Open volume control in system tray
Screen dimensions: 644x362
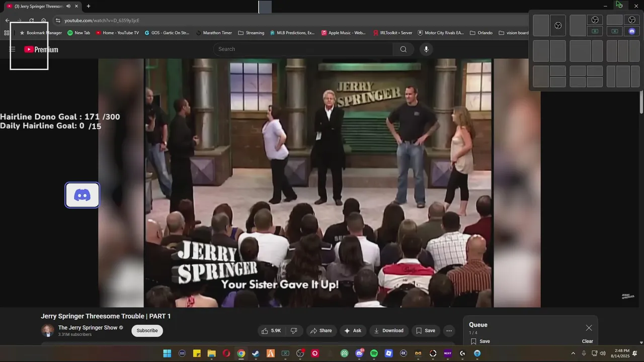coord(603,353)
